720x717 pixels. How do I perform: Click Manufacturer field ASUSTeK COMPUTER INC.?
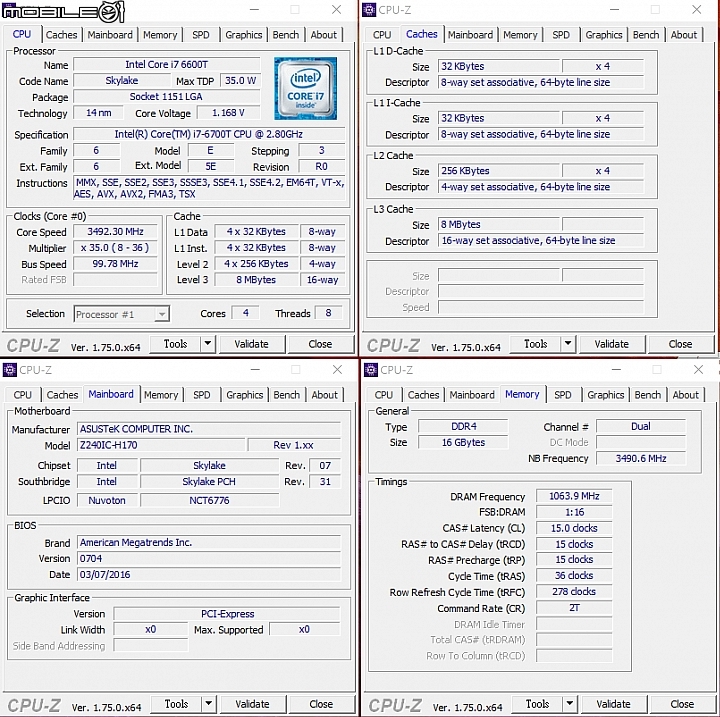(x=209, y=429)
